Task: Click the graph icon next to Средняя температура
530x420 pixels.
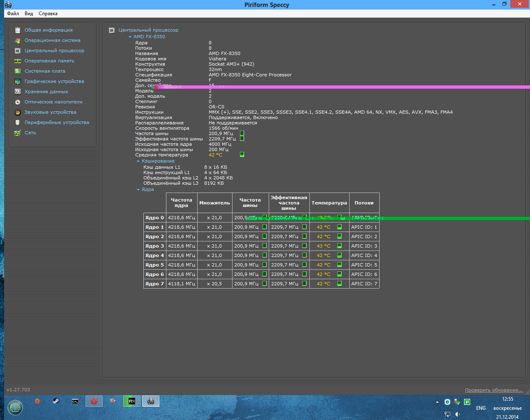Action: [x=242, y=155]
